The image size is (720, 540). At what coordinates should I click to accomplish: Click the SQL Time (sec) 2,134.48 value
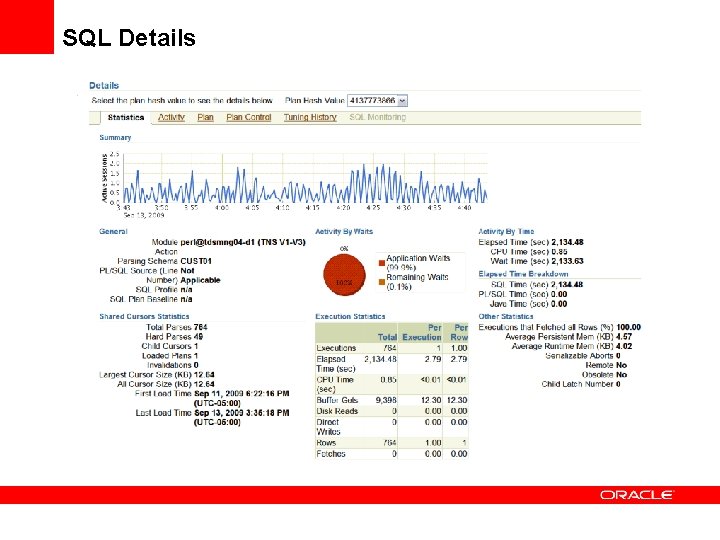(x=567, y=285)
